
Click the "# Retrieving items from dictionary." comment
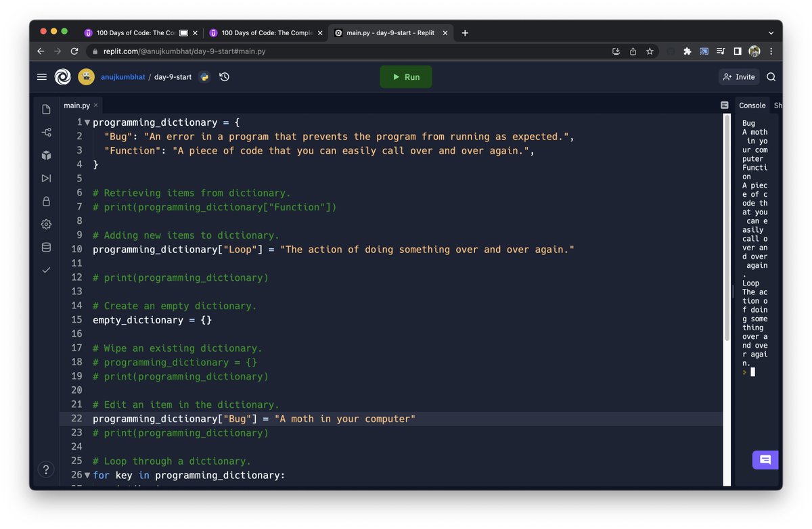191,193
